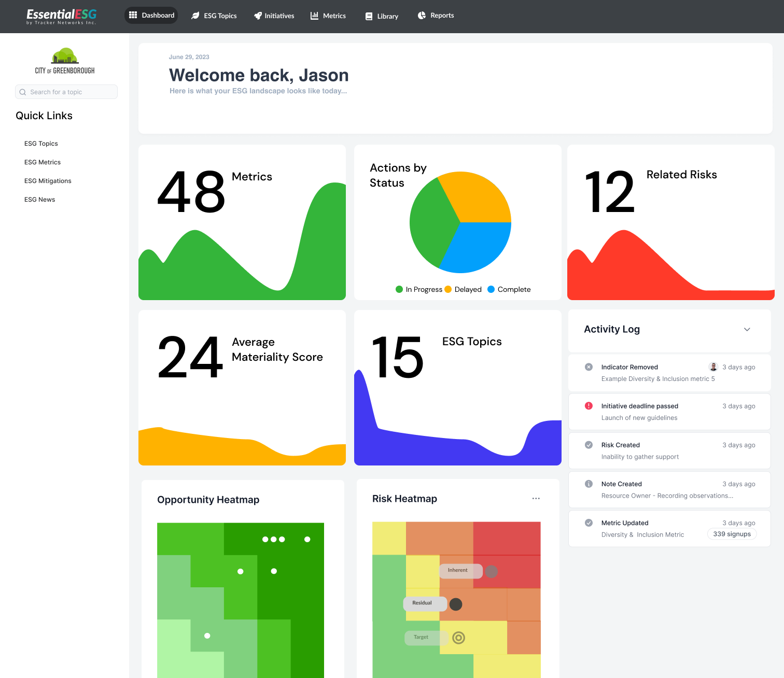784x678 pixels.
Task: Click the clock icon beside Reports
Action: [421, 15]
